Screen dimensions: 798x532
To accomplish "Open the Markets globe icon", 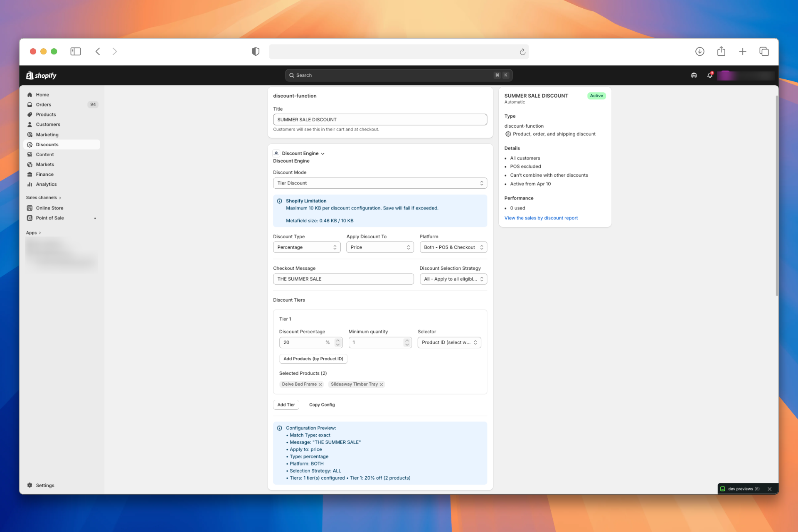I will pyautogui.click(x=30, y=164).
